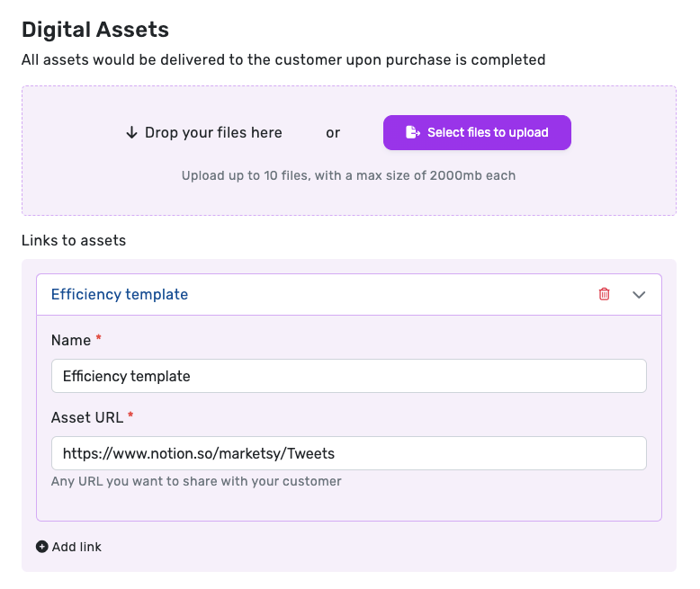The height and width of the screenshot is (589, 700).
Task: Click the file upload icon in purple button
Action: (412, 132)
